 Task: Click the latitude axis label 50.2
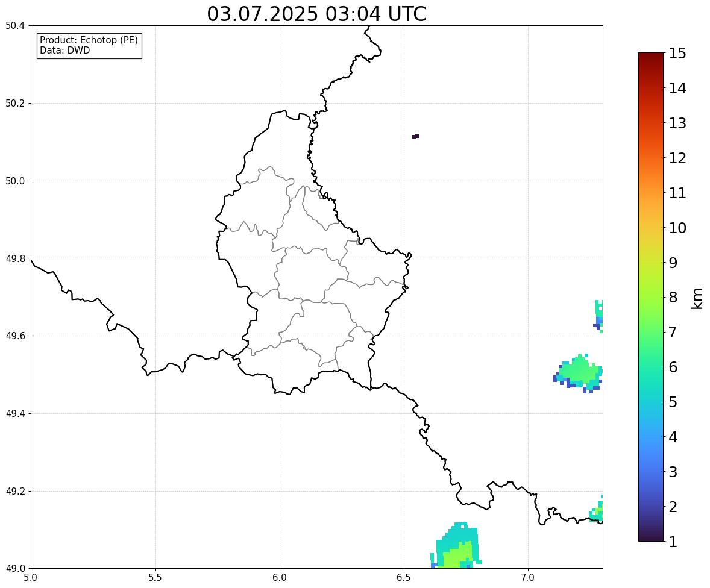[x=15, y=103]
